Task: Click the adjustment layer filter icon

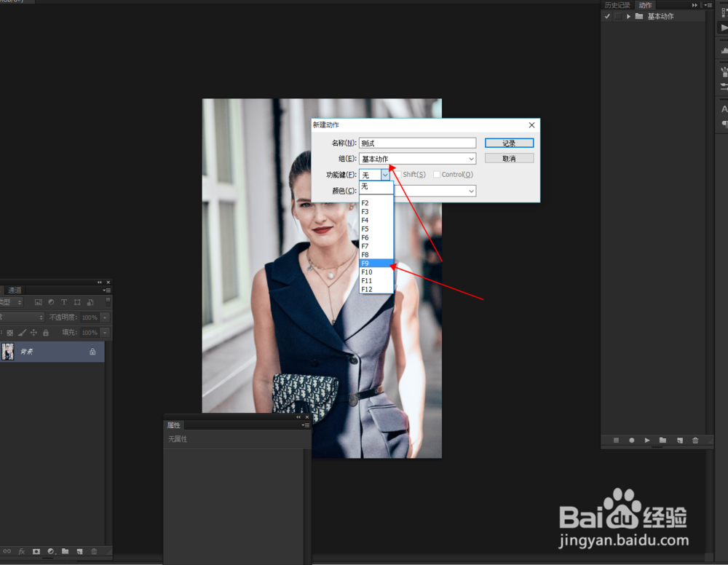Action: click(51, 302)
